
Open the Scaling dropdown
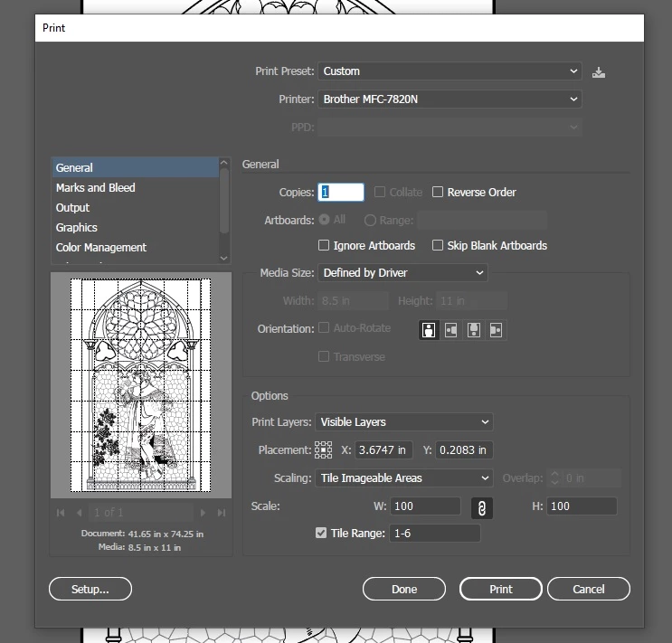click(404, 478)
